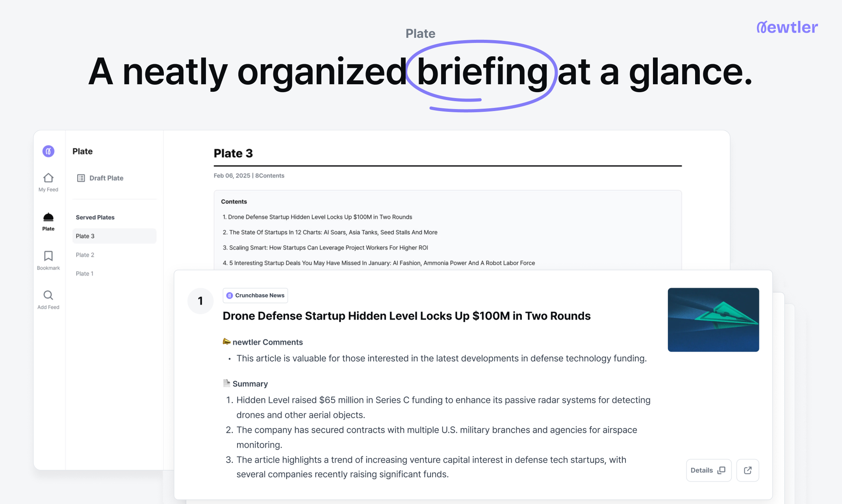Open contents item 3 Scaling Smart
The height and width of the screenshot is (504, 842).
pyautogui.click(x=325, y=248)
